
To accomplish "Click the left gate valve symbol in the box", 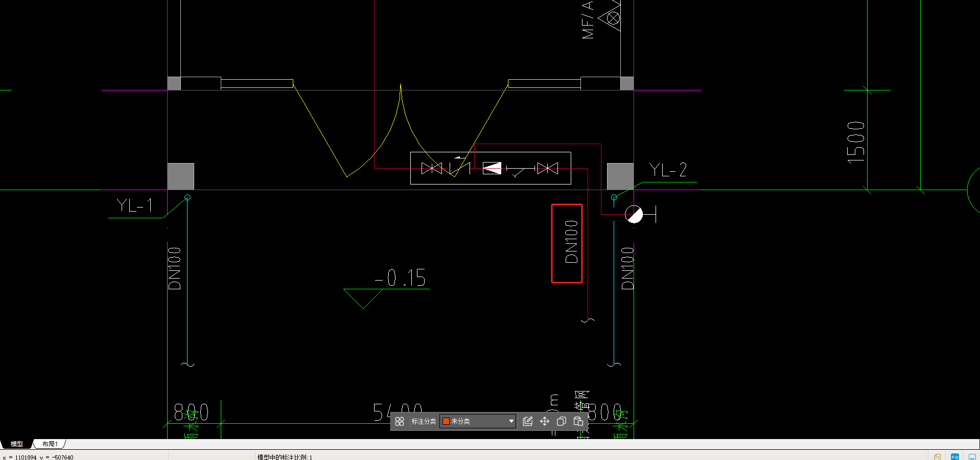I will pos(432,168).
